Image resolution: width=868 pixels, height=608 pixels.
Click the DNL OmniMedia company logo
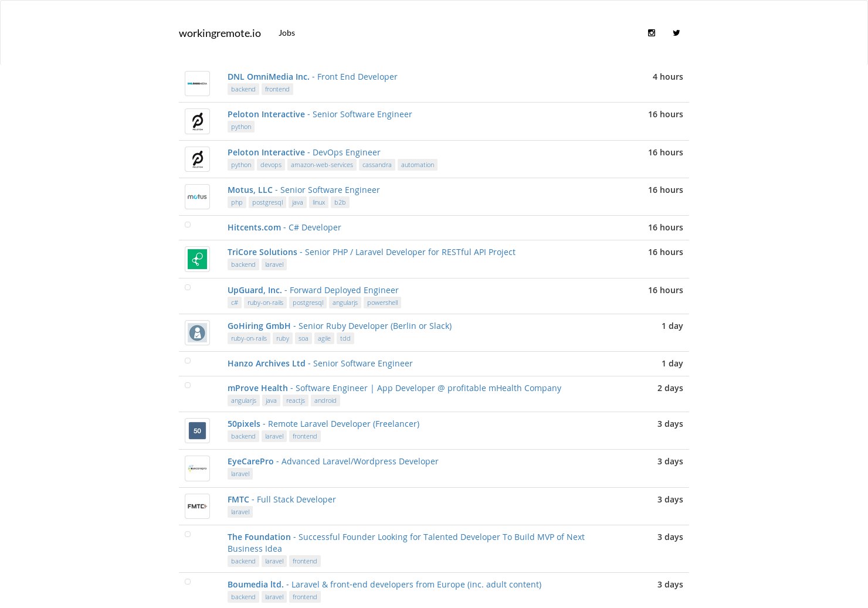pyautogui.click(x=197, y=83)
